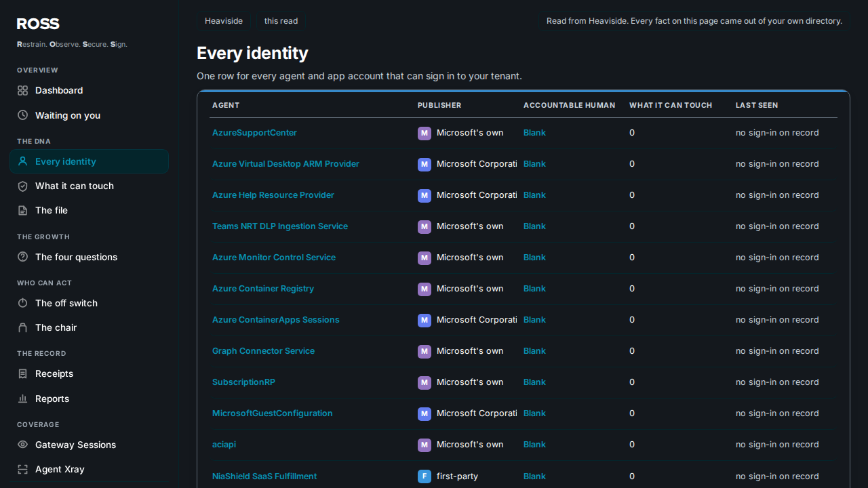
Task: Click publisher badge in Azure Help Resource Provider row
Action: tap(425, 195)
